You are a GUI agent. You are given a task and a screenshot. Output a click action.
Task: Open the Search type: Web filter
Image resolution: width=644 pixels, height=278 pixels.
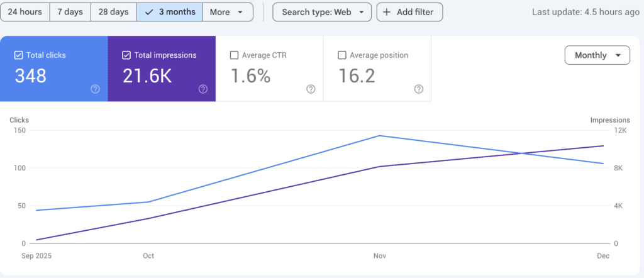(321, 12)
